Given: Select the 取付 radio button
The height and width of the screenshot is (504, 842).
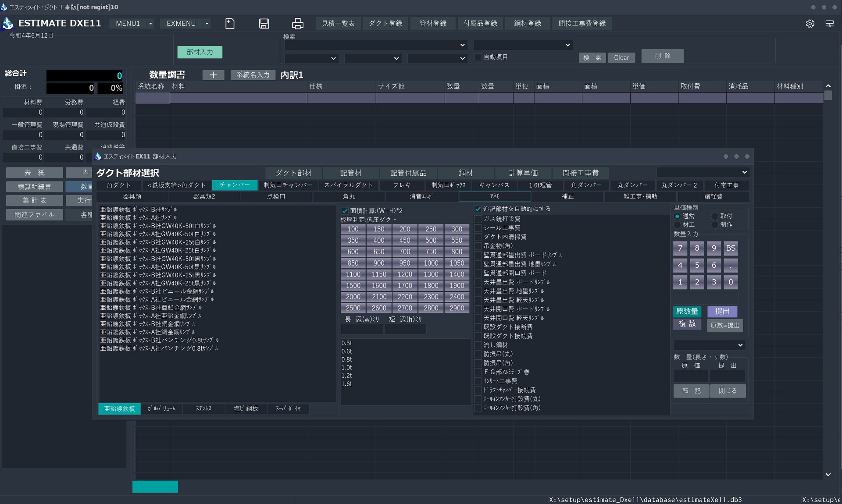Looking at the screenshot, I should point(715,216).
